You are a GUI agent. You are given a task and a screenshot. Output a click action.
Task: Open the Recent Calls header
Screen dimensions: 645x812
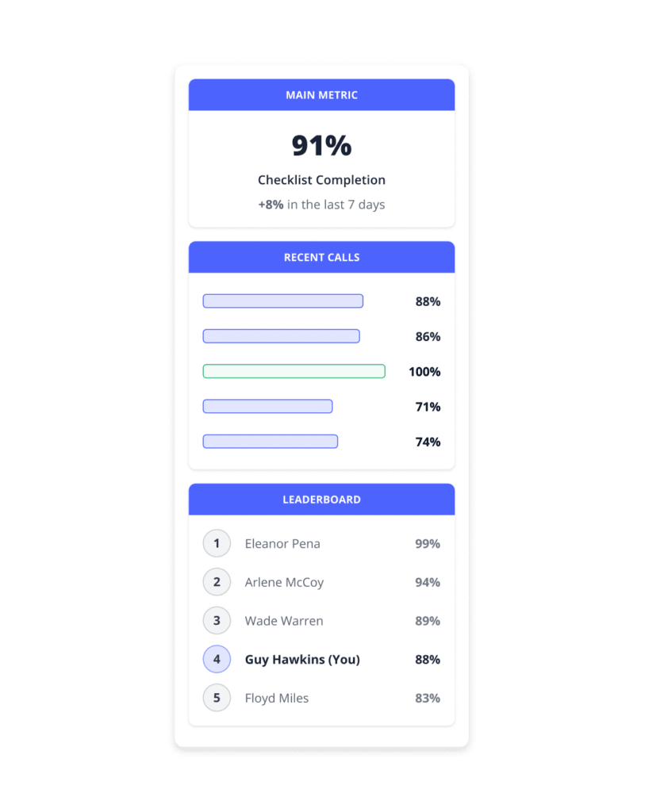pyautogui.click(x=322, y=258)
